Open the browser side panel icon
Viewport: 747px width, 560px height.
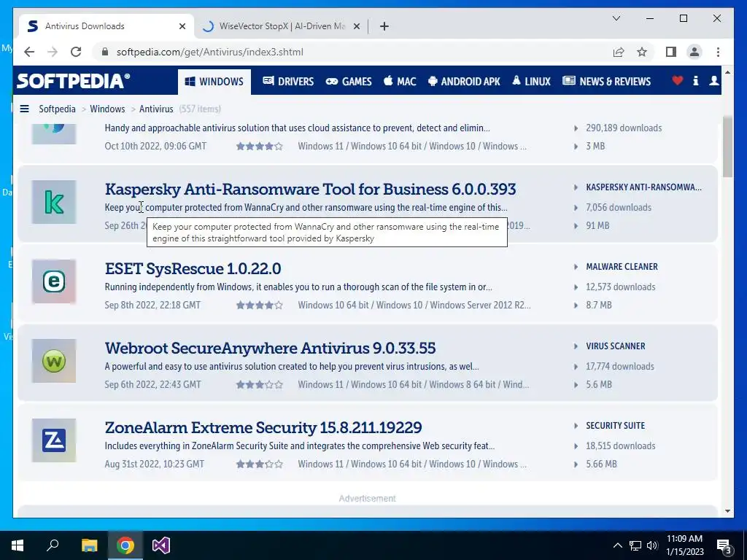point(671,52)
